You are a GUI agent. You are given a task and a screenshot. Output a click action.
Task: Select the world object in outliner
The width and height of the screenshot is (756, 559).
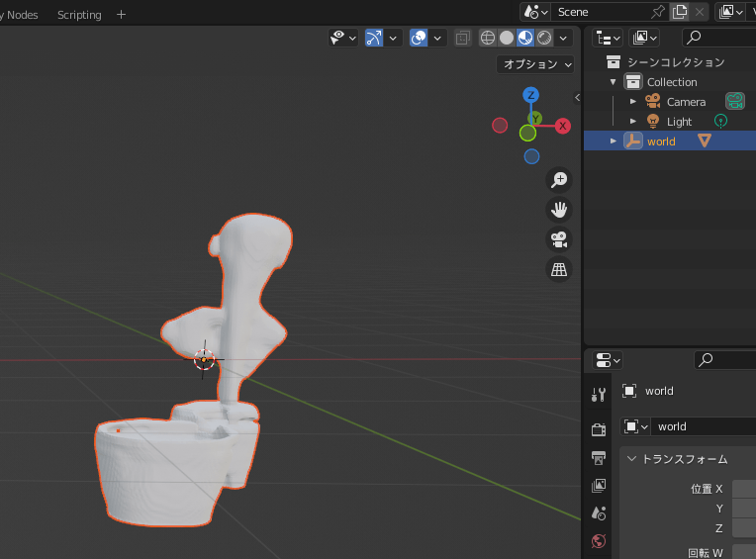661,141
